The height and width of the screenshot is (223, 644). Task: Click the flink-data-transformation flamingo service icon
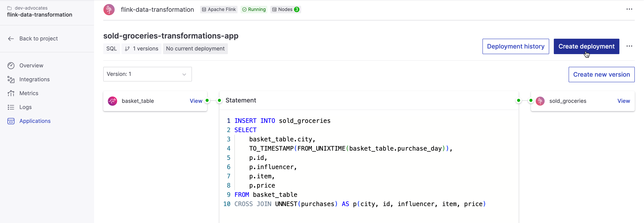pyautogui.click(x=109, y=9)
